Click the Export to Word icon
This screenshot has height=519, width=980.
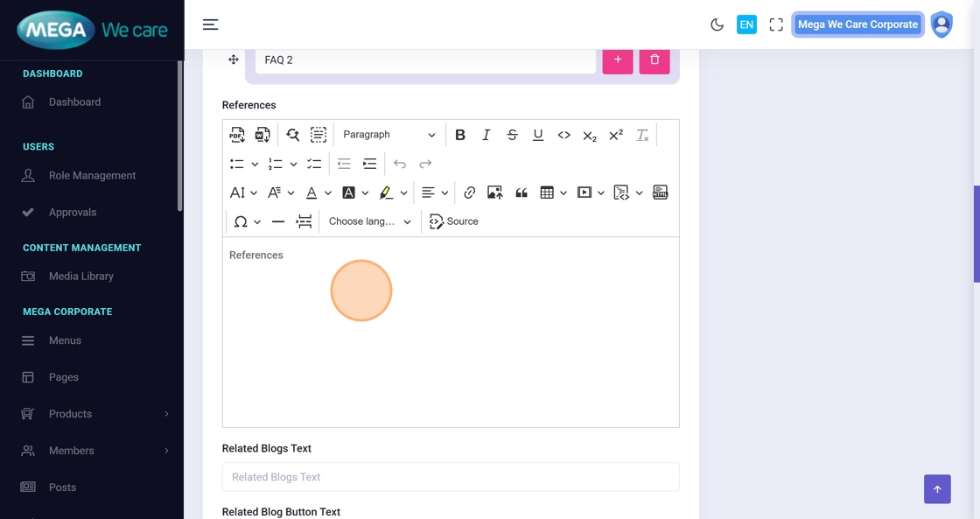(x=262, y=135)
